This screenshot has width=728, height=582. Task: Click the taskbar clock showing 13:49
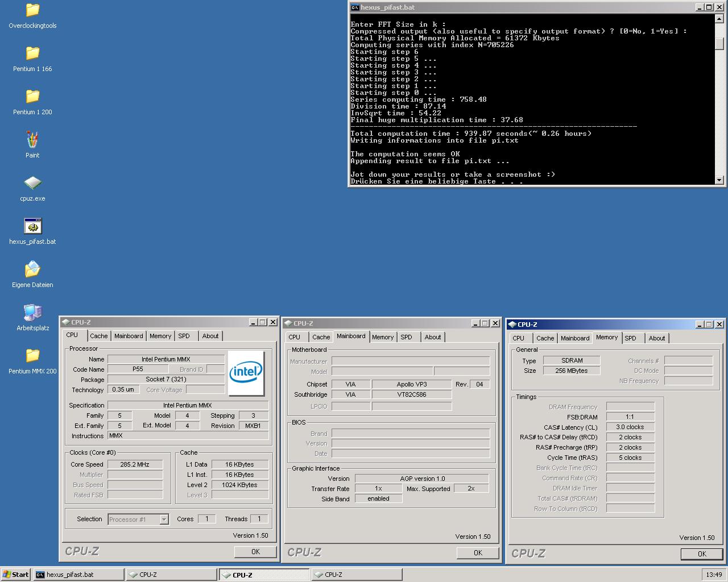point(714,575)
